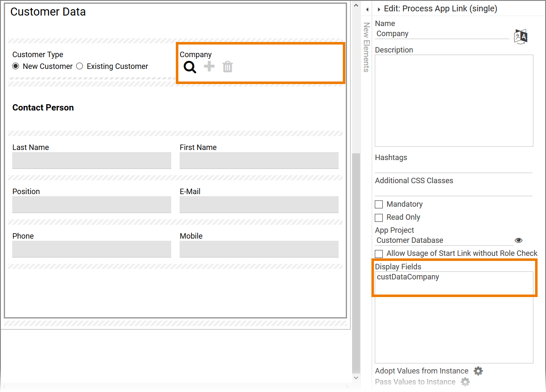The width and height of the screenshot is (546, 392).
Task: Open Adopt Values from Instance gear settings
Action: [x=478, y=371]
